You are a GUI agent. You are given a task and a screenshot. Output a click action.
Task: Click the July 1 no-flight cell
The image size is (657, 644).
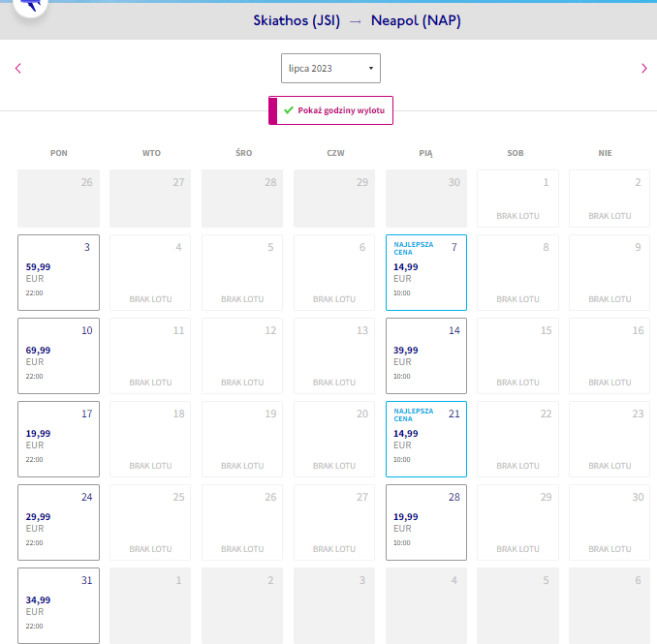point(517,199)
